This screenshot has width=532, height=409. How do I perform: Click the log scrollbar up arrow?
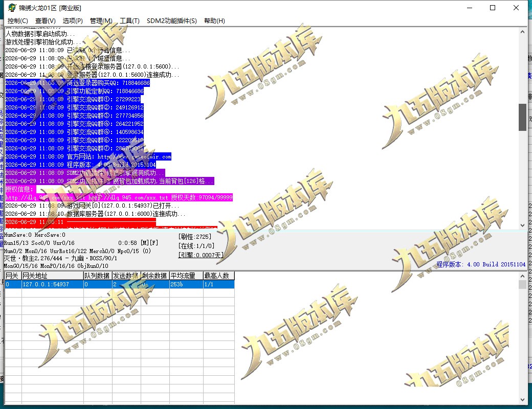pos(522,32)
